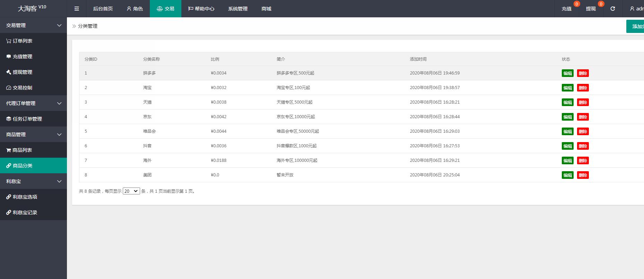Switch to the 系统管理 top tab

coord(238,9)
